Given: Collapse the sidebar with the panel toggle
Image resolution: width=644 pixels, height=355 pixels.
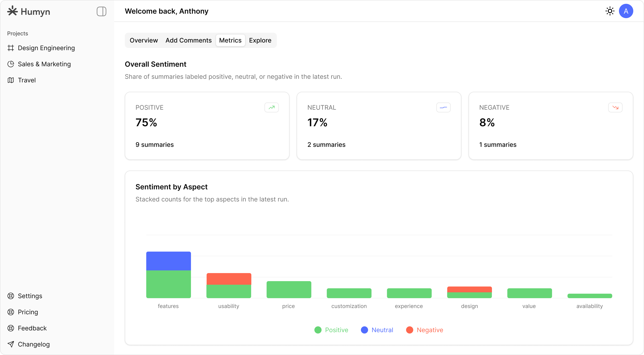Looking at the screenshot, I should point(102,11).
